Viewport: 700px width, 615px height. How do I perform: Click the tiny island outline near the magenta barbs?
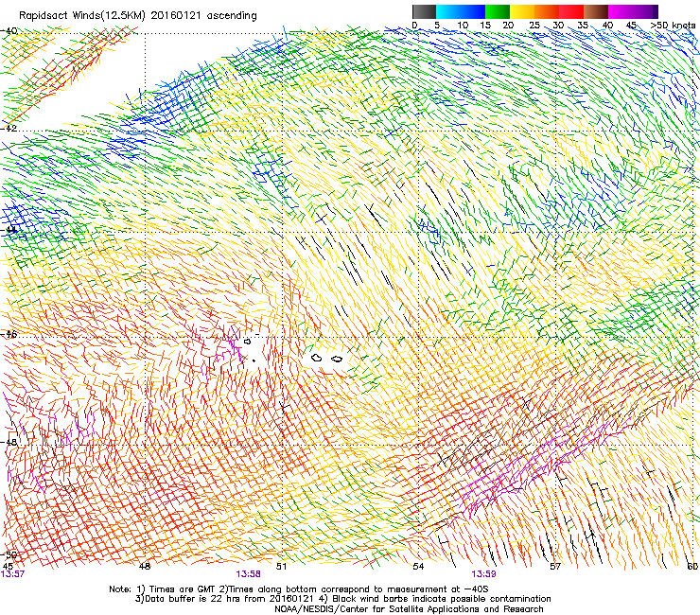[x=248, y=342]
